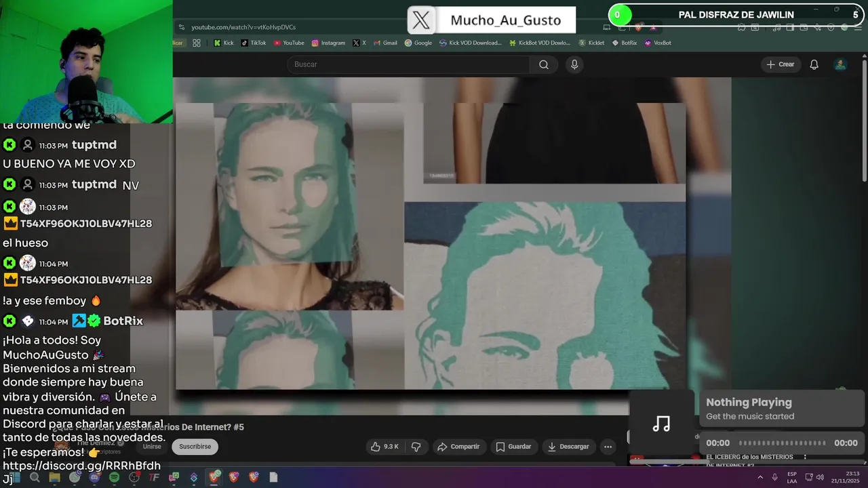Click the Unirse button
Screen dimensions: 868x488
[152, 447]
